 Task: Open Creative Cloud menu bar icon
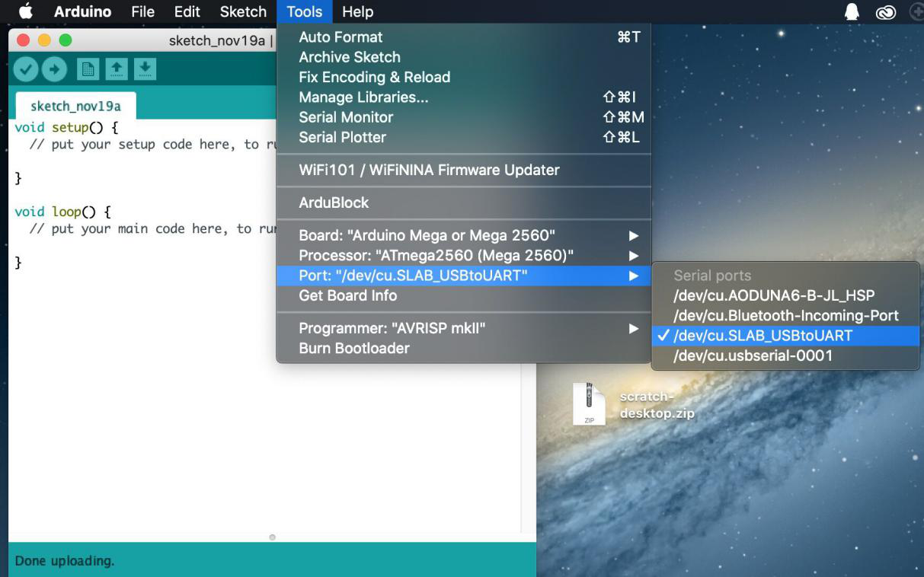click(885, 12)
